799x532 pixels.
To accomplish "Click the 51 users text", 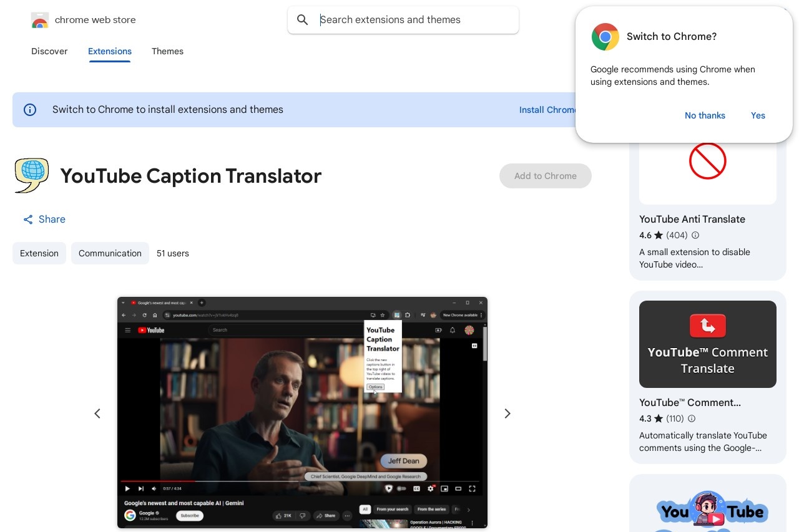I will pyautogui.click(x=173, y=253).
